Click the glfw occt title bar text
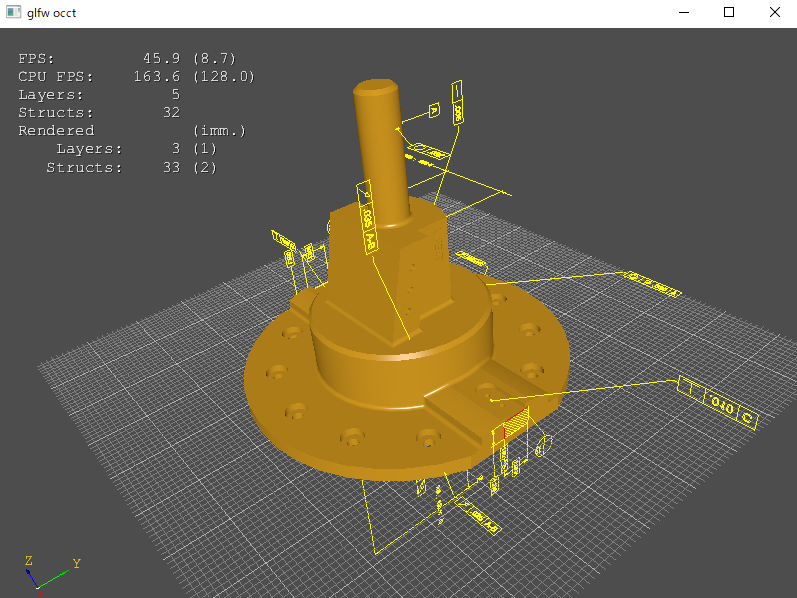The image size is (797, 598). 52,13
